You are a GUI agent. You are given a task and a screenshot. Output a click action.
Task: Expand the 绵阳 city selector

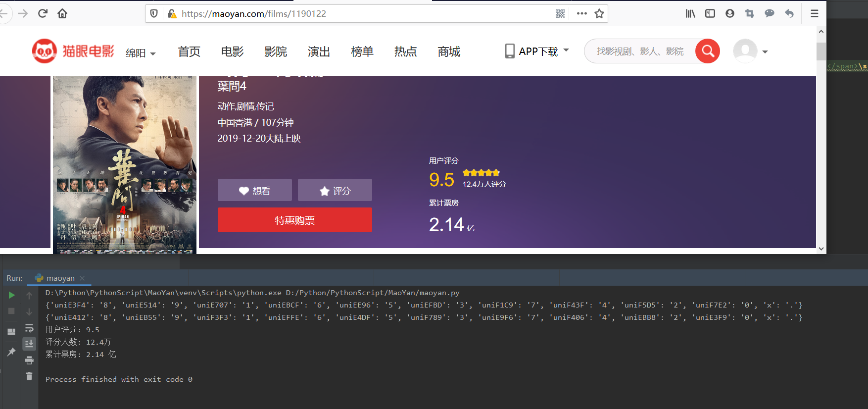141,52
